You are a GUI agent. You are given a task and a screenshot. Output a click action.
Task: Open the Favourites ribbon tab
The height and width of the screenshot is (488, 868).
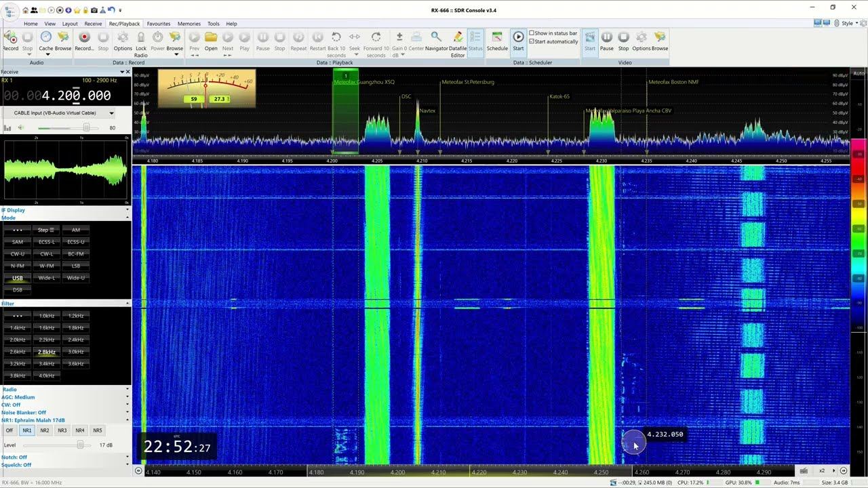pos(159,24)
